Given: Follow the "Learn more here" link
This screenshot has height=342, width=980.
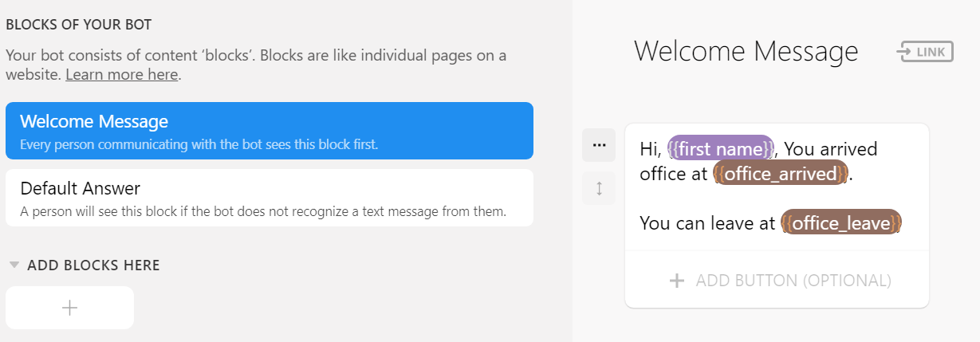Looking at the screenshot, I should [122, 75].
